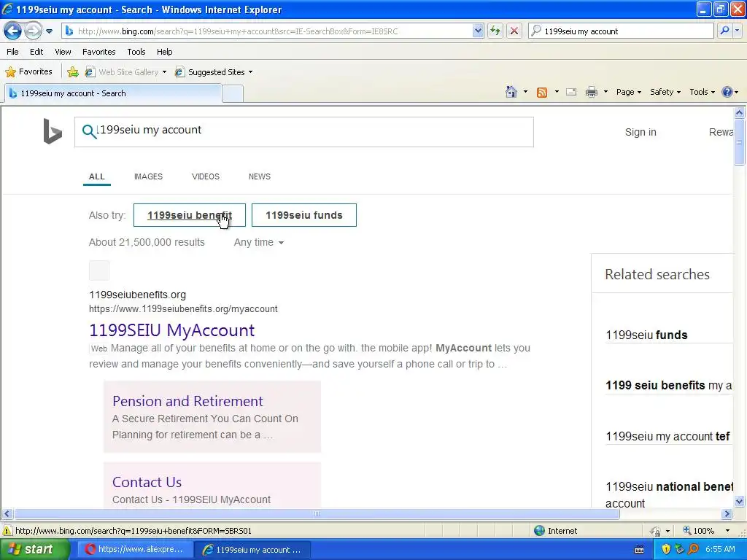This screenshot has width=747, height=560.
Task: Open the View menu
Action: click(63, 52)
